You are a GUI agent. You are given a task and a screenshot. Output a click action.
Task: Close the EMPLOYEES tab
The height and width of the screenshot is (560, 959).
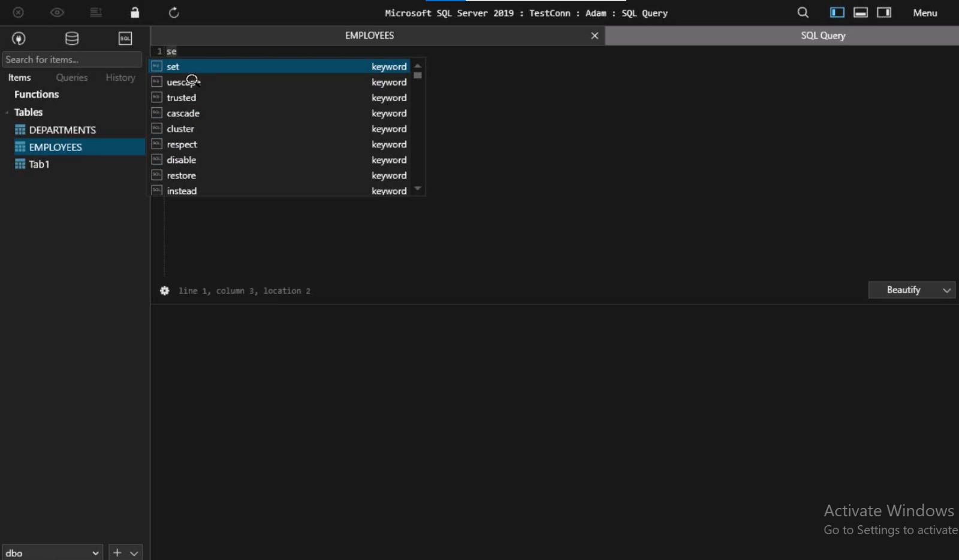coord(595,35)
